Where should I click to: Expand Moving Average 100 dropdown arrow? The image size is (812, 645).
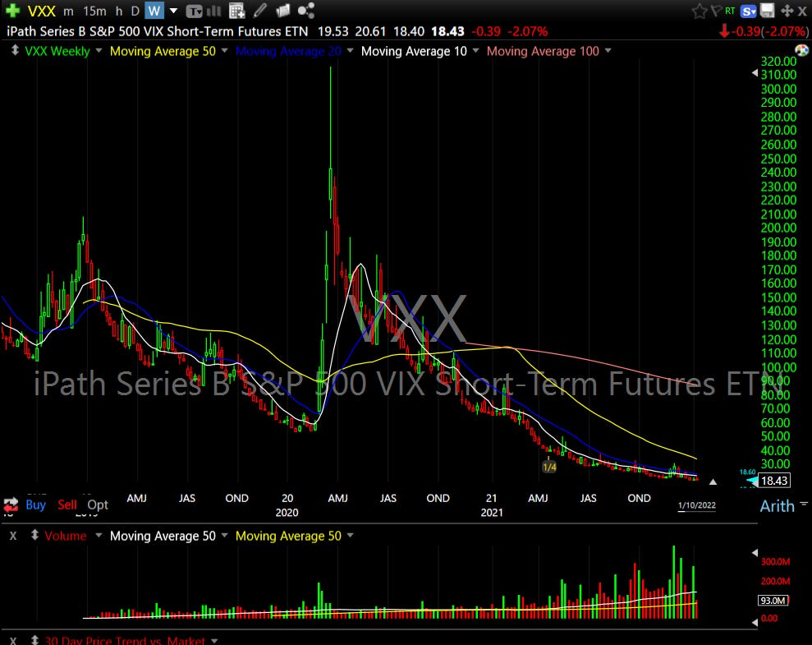[x=608, y=50]
